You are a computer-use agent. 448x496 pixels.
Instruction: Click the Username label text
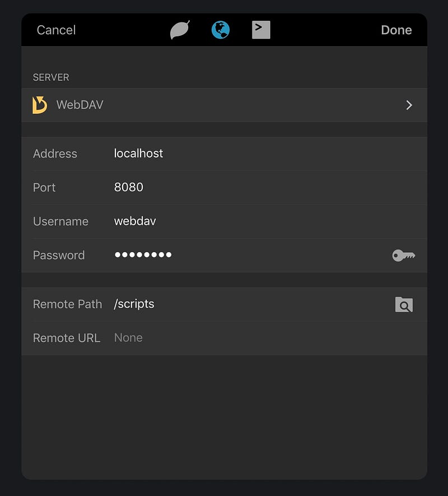tap(60, 221)
